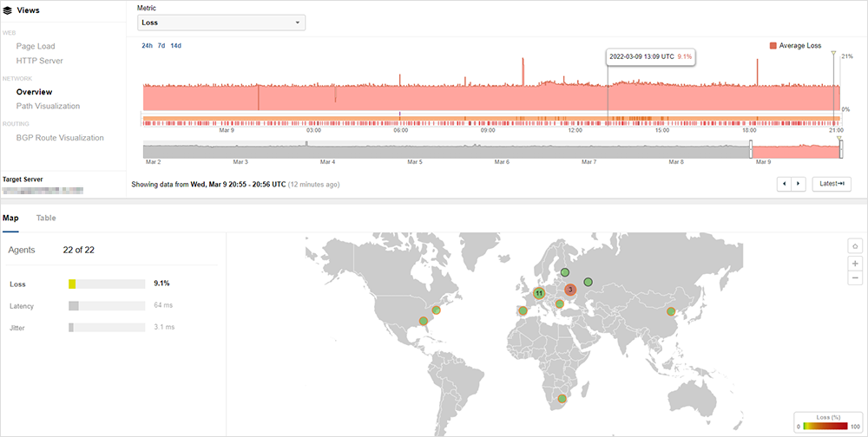Switch time range to 7d
This screenshot has width=868, height=437.
tap(161, 45)
